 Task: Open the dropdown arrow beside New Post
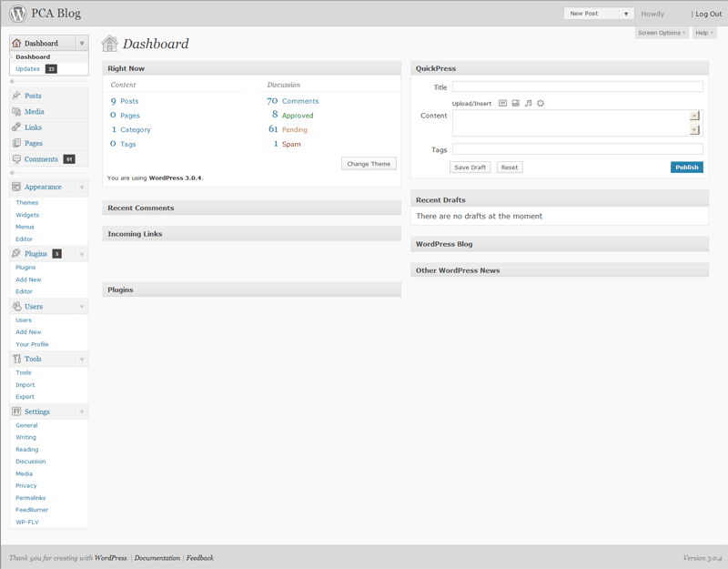pos(626,14)
